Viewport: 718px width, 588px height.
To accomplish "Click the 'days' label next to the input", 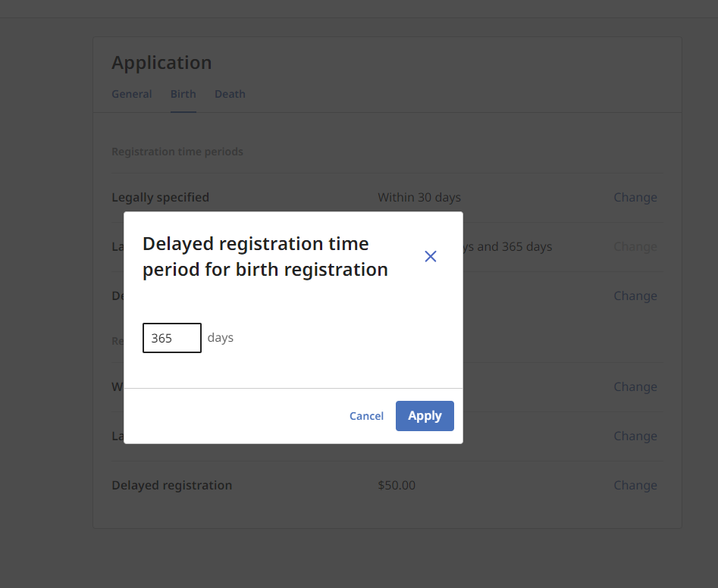I will (220, 337).
